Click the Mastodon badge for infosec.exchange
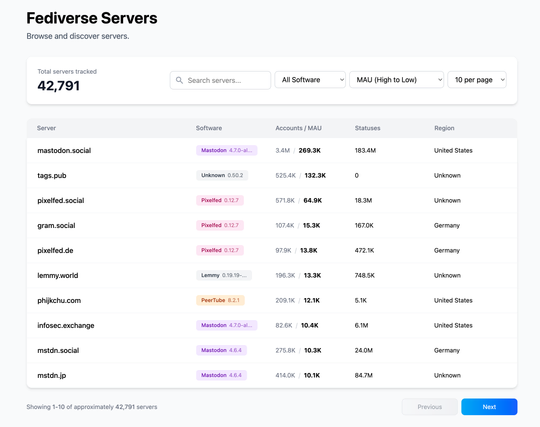This screenshot has width=540, height=427. pyautogui.click(x=227, y=325)
